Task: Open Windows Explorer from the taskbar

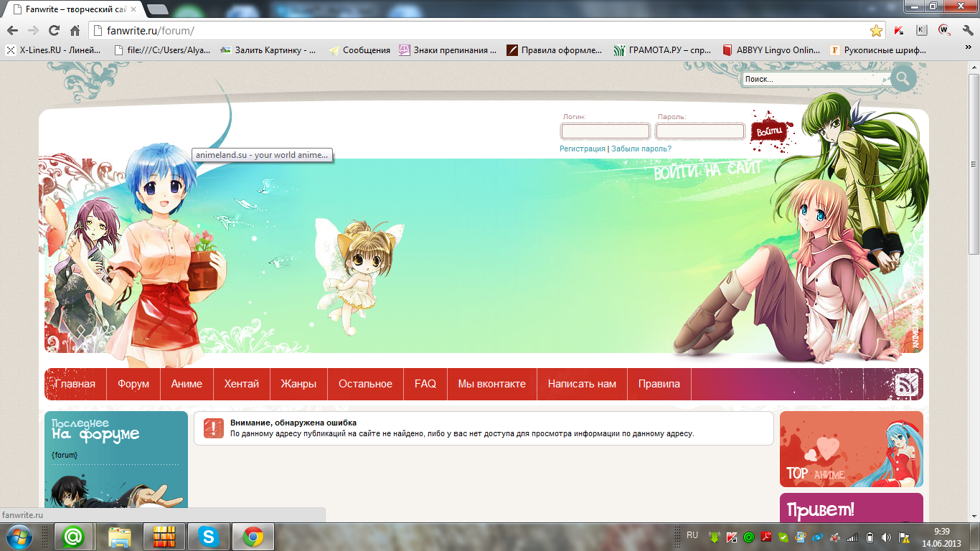Action: tap(120, 537)
